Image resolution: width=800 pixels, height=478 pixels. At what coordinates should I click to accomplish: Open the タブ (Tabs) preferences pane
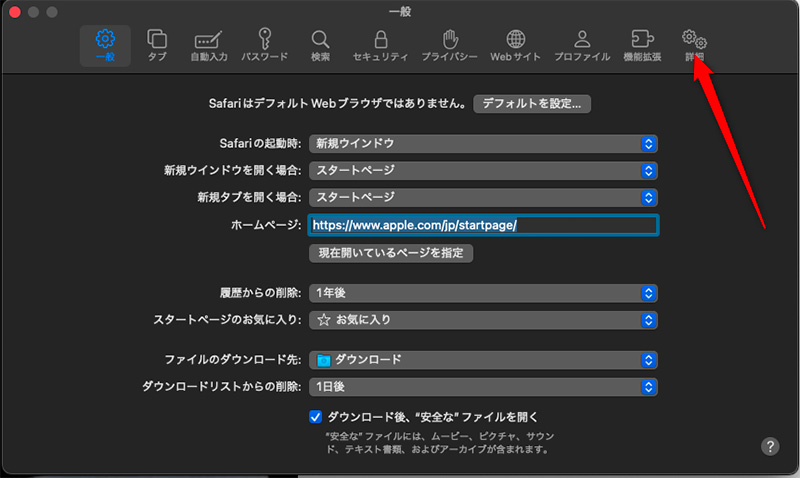pos(157,45)
